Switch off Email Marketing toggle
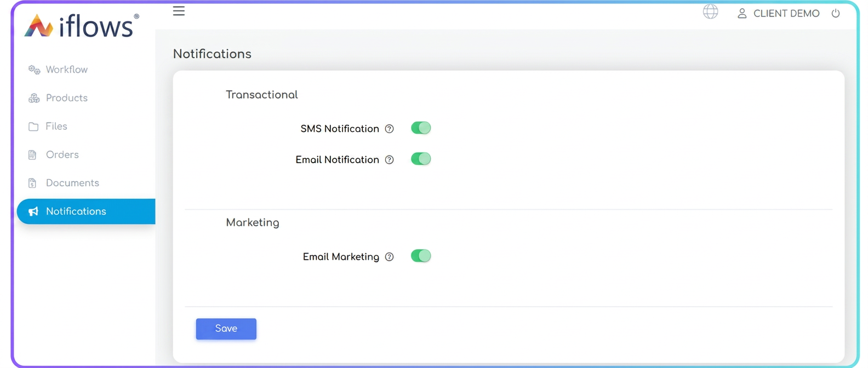This screenshot has width=868, height=368. [x=421, y=256]
